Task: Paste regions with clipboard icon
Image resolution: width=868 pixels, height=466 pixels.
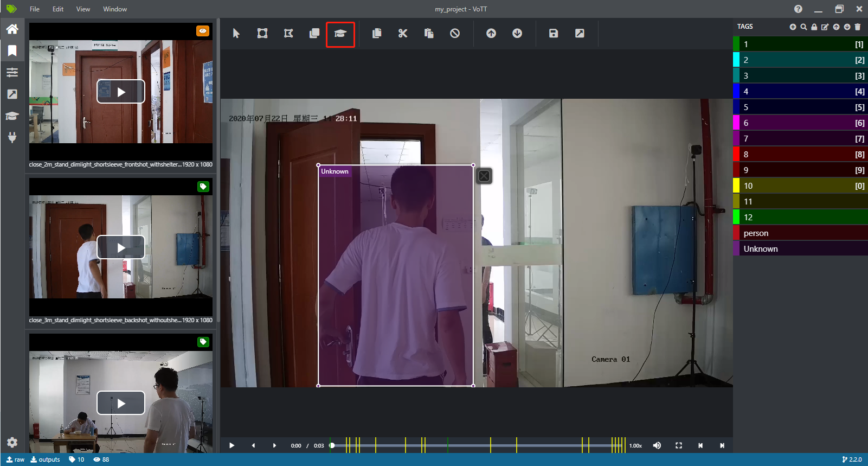Action: (x=429, y=34)
